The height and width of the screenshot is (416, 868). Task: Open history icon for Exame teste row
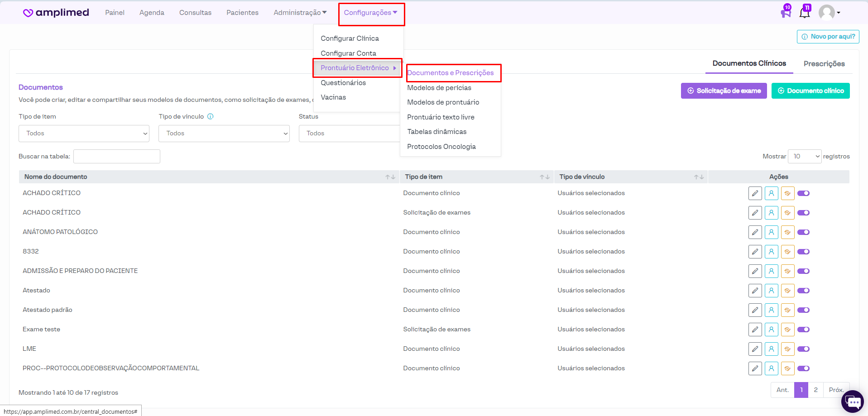pyautogui.click(x=787, y=330)
